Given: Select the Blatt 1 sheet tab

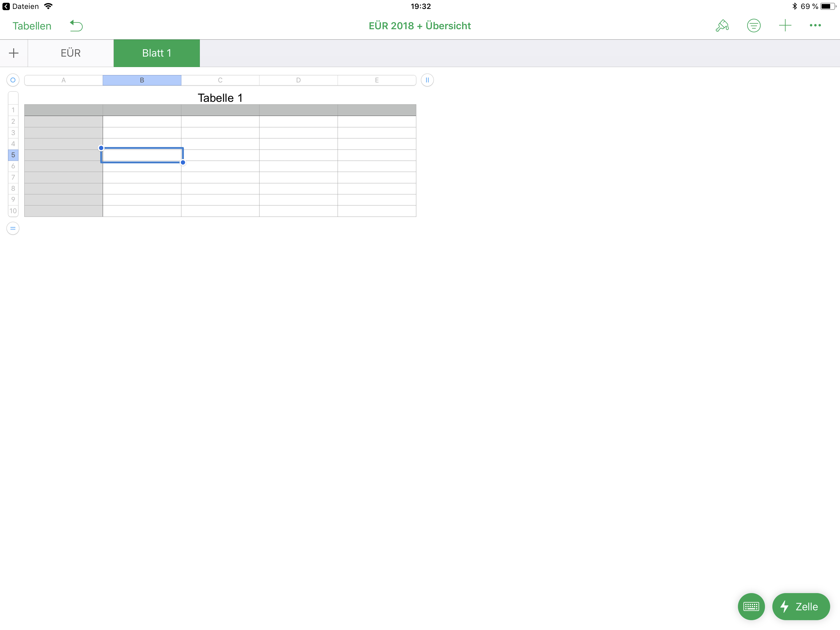Looking at the screenshot, I should pos(157,53).
